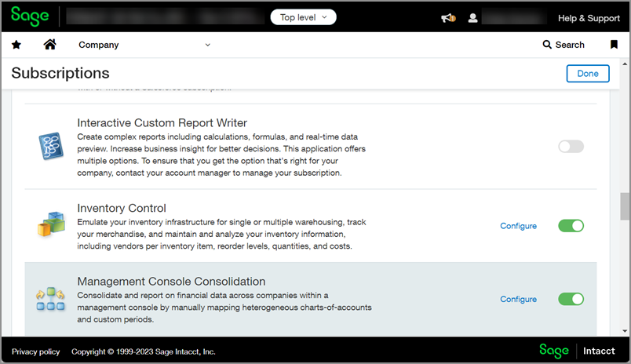
Task: Click the Done button
Action: coord(588,74)
